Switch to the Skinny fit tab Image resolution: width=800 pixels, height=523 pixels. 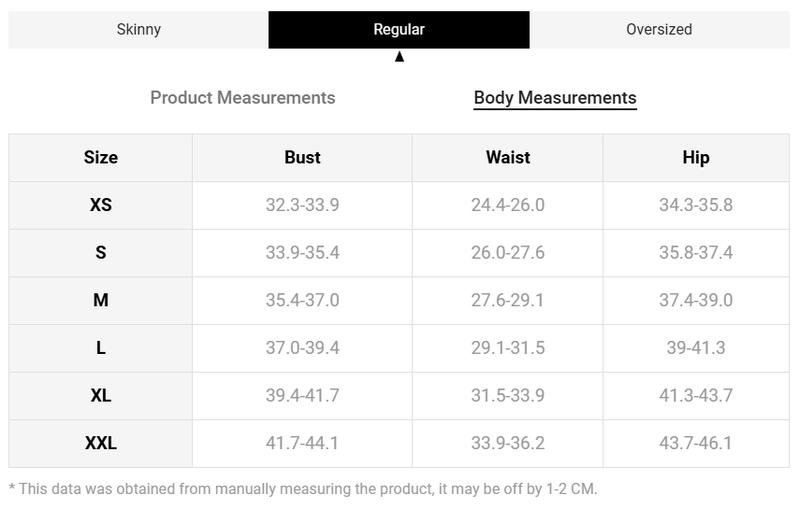pos(138,30)
